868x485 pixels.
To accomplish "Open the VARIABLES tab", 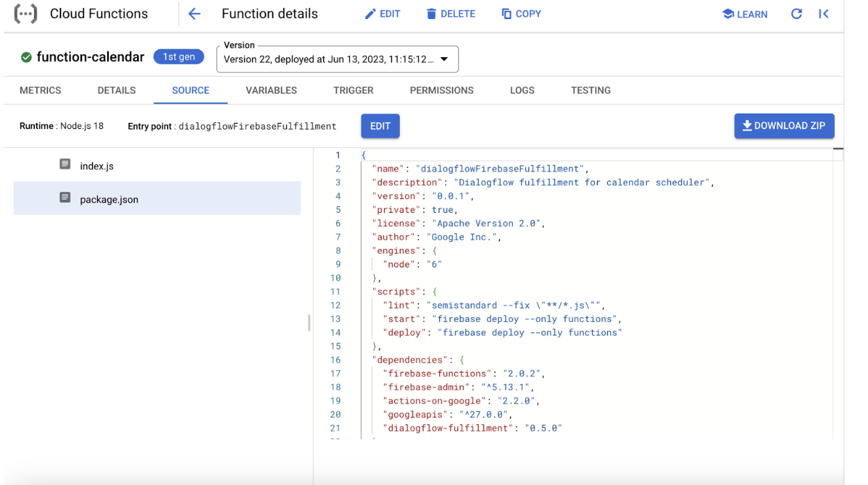I will 271,91.
